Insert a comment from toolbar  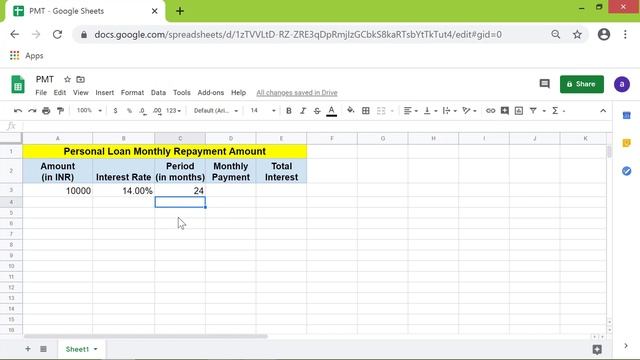[504, 111]
